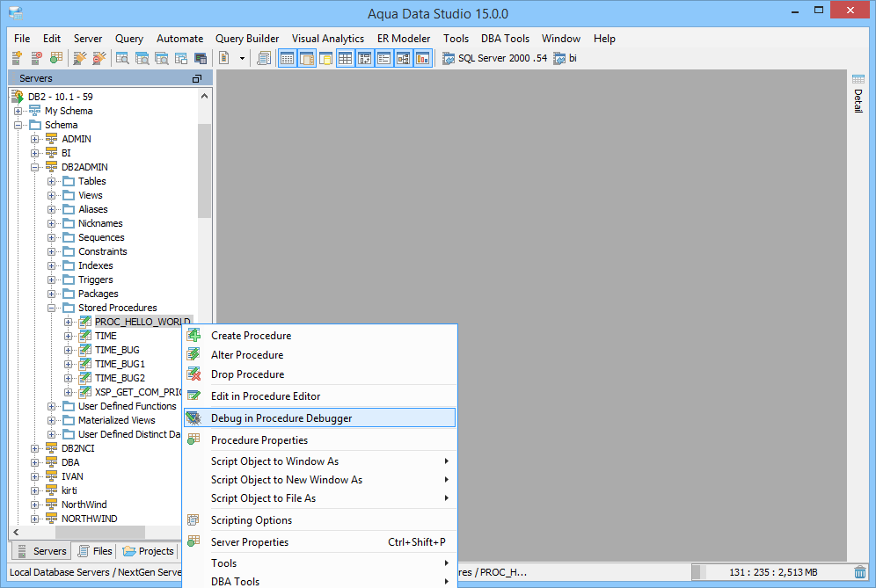Select the DB2 - 10.1 - 59 server node
This screenshot has height=588, width=876.
(61, 97)
